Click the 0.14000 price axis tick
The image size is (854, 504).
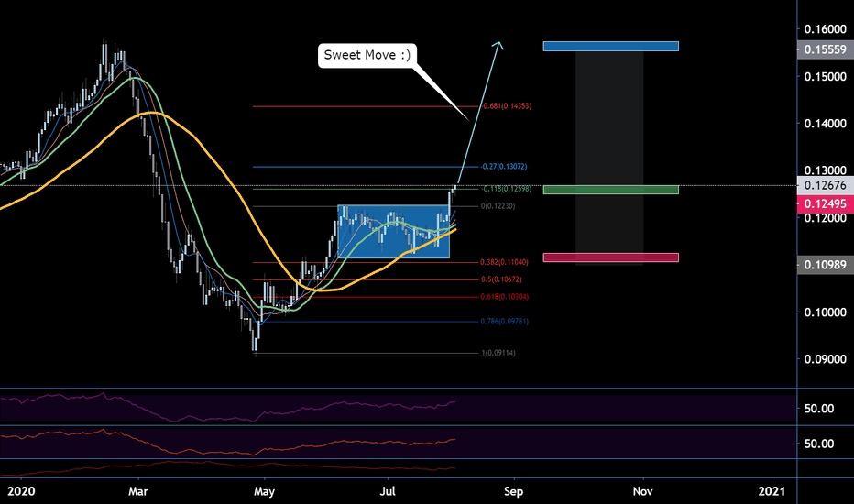tap(825, 124)
